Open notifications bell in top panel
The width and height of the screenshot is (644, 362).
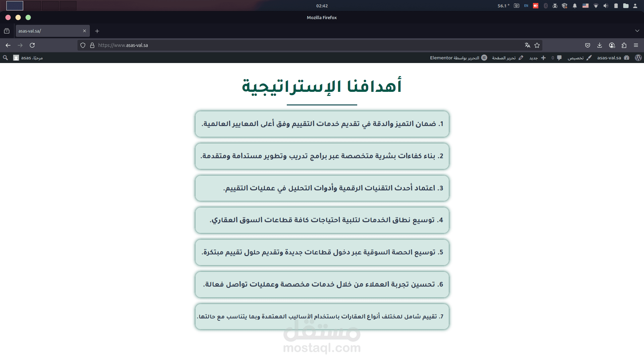tap(575, 6)
